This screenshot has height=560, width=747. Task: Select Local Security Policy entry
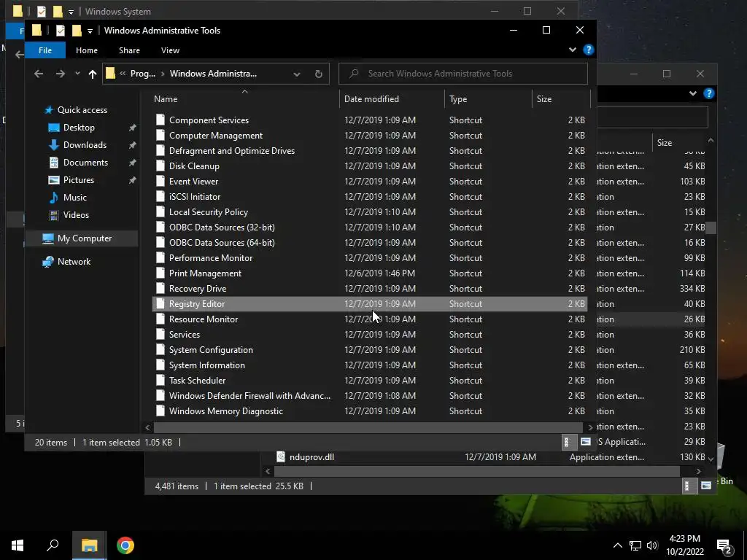(x=370, y=212)
